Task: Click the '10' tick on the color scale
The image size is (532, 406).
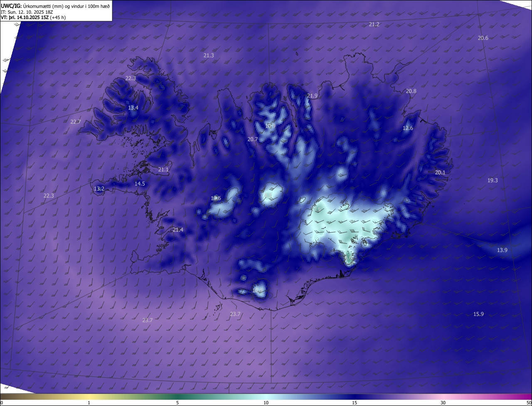Action: (x=266, y=403)
